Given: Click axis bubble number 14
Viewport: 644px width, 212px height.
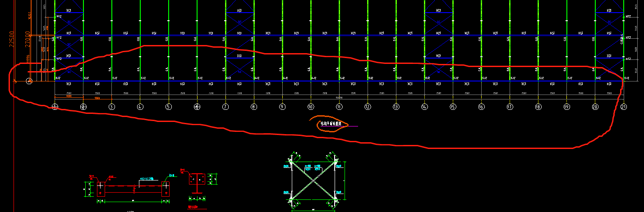Looking at the screenshot, I should (x=424, y=107).
